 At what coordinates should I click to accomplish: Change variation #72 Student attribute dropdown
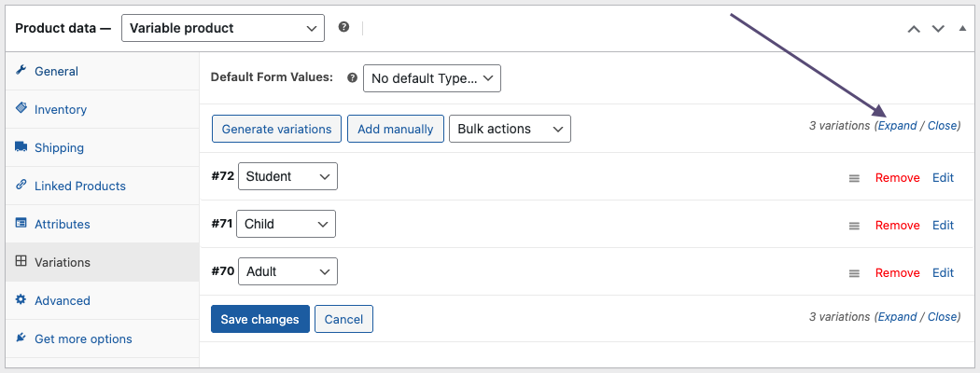287,176
